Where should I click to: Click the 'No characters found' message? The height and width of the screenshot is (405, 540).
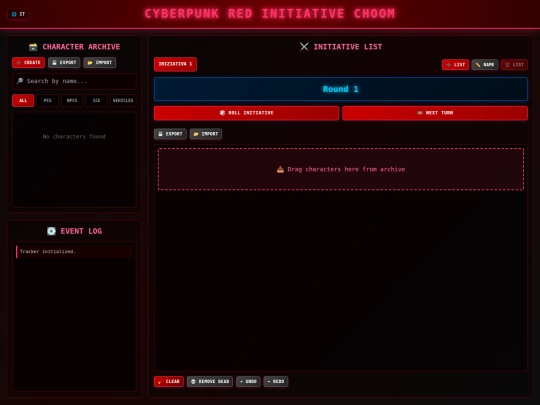74,137
